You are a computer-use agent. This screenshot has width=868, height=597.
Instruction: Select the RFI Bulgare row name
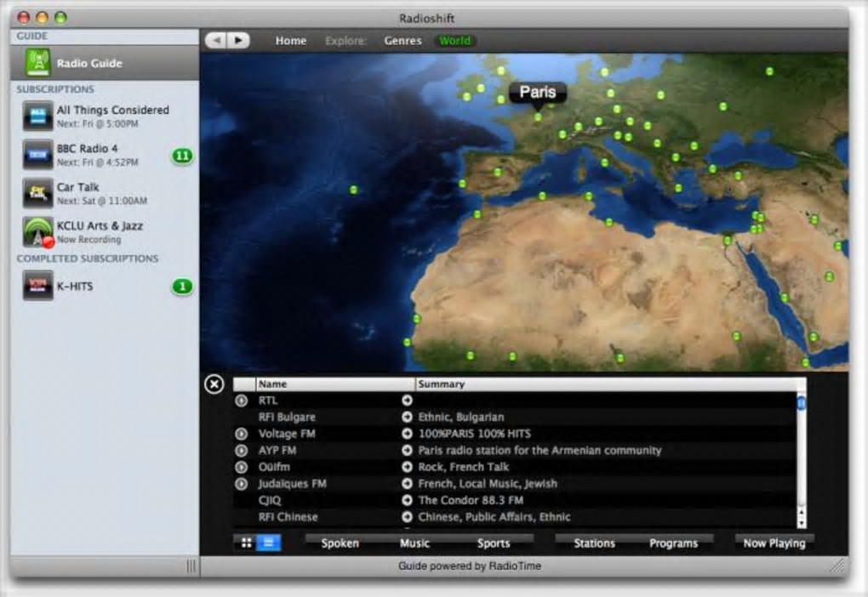[287, 418]
